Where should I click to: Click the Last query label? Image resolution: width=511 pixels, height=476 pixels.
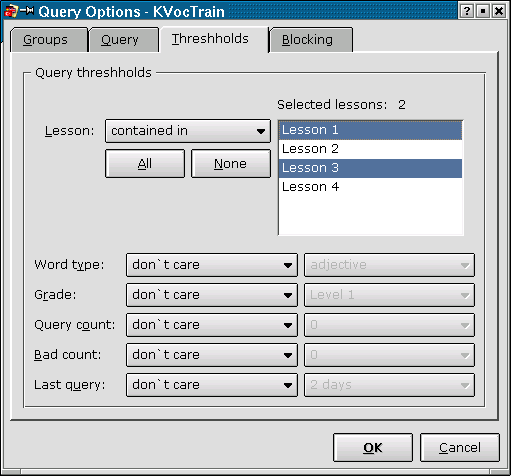pyautogui.click(x=70, y=385)
